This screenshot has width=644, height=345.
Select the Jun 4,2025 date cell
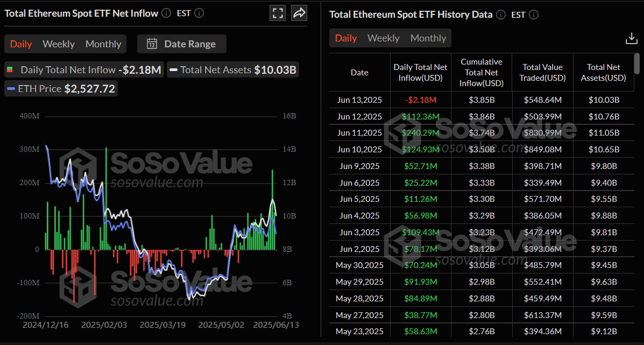tap(359, 216)
